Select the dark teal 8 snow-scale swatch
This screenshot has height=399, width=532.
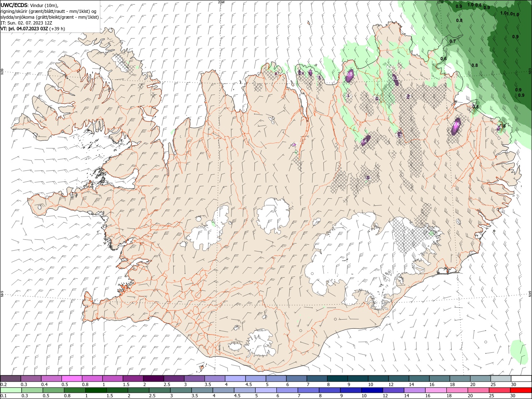coord(337,379)
